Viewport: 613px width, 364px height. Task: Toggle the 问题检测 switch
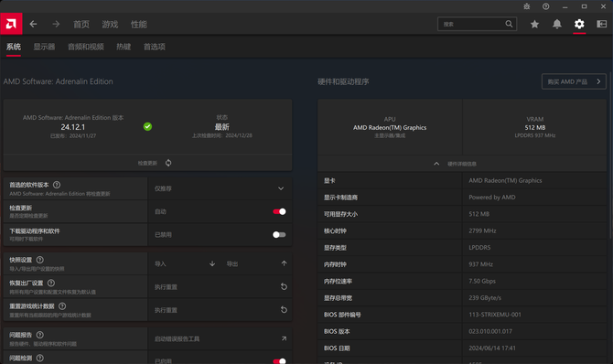(279, 361)
